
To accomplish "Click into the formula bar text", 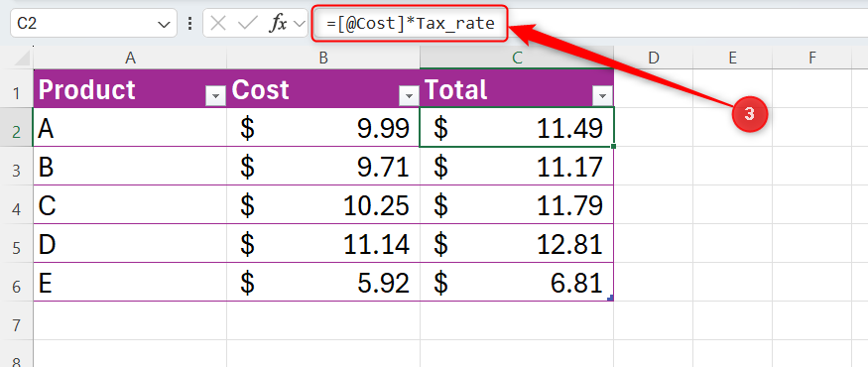I will pyautogui.click(x=411, y=24).
